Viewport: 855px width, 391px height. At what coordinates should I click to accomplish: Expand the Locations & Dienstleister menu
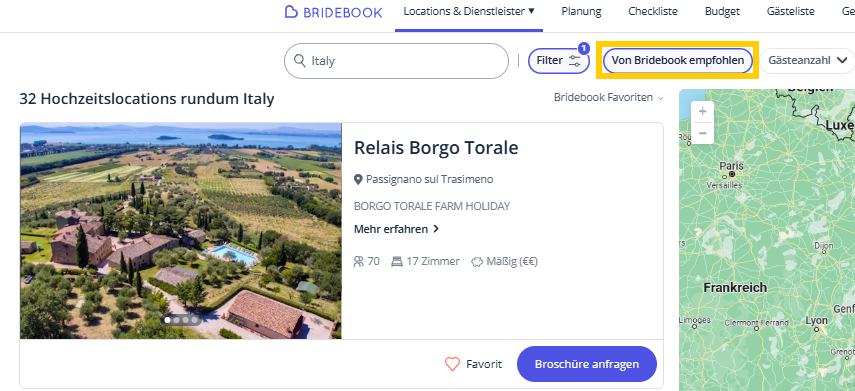pyautogui.click(x=469, y=11)
